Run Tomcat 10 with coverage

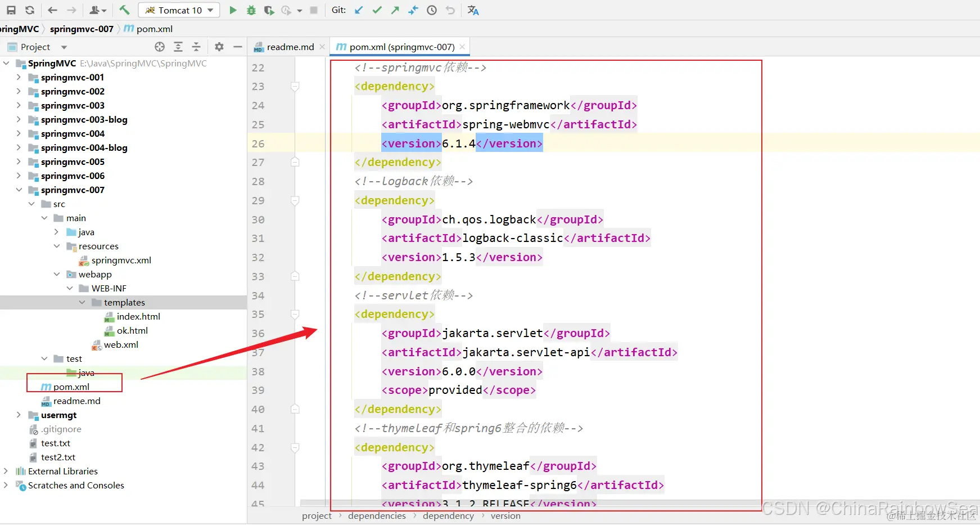[x=269, y=10]
